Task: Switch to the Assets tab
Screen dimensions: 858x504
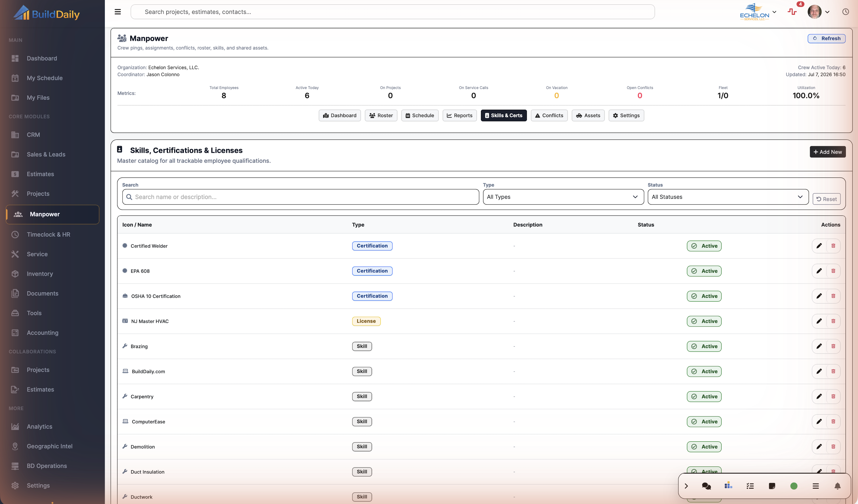Action: [x=588, y=116]
